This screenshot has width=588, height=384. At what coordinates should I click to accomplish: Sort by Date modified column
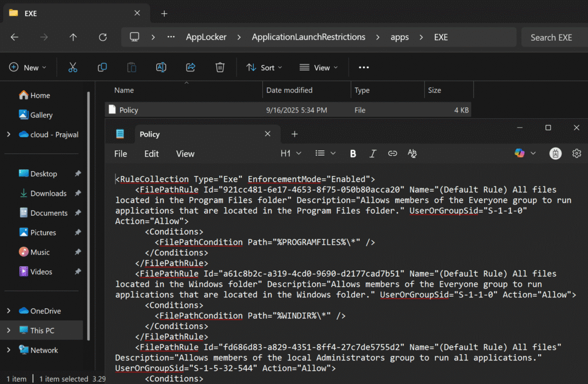(289, 90)
